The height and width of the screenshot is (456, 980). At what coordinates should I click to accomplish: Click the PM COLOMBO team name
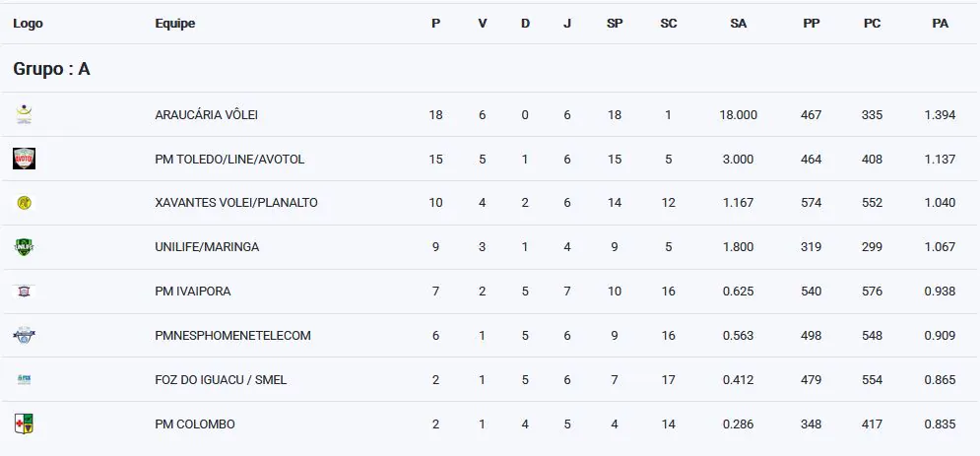pyautogui.click(x=195, y=423)
